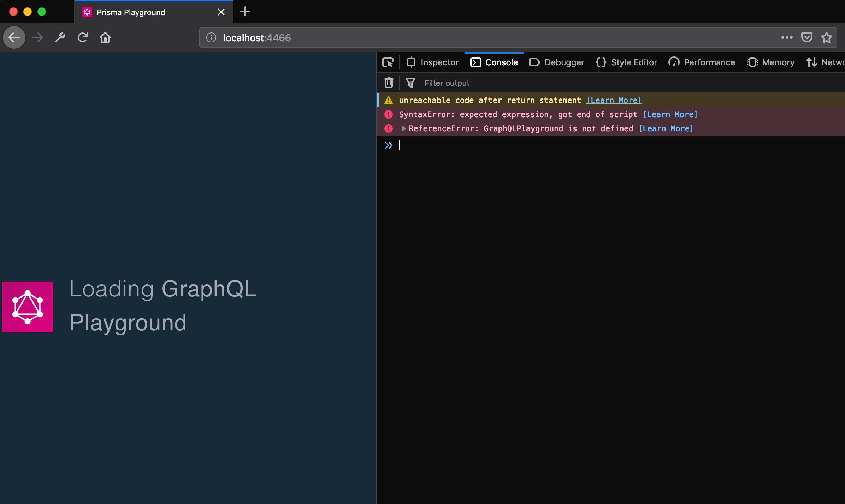Clear console output with trash icon
Image resolution: width=845 pixels, height=504 pixels.
pos(389,83)
